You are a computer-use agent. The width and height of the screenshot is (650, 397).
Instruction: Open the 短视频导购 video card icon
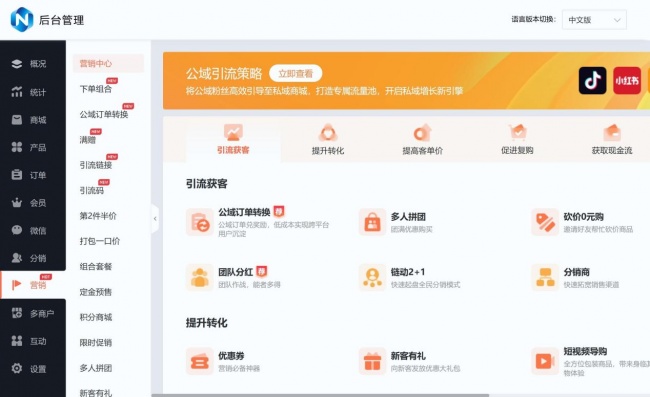pyautogui.click(x=545, y=361)
